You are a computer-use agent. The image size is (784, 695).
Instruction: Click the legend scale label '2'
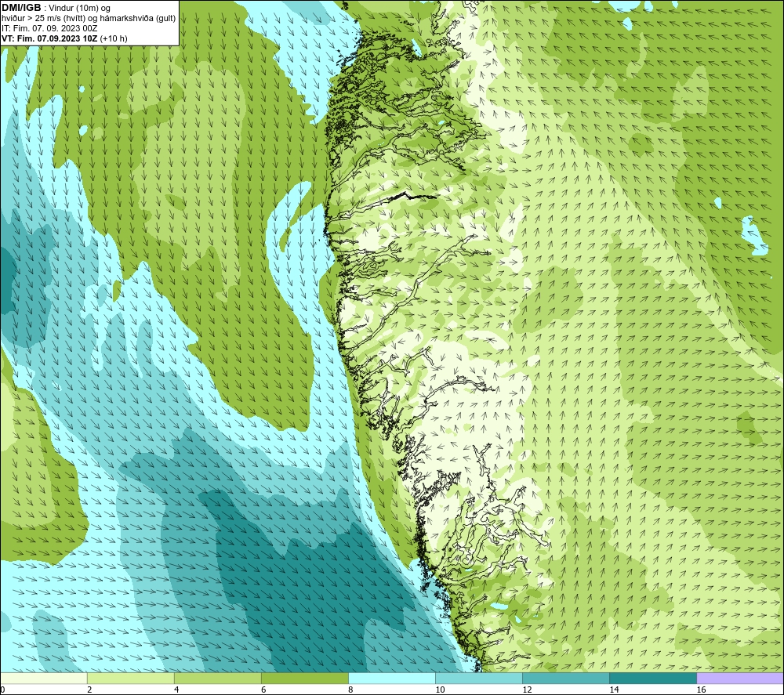[89, 690]
